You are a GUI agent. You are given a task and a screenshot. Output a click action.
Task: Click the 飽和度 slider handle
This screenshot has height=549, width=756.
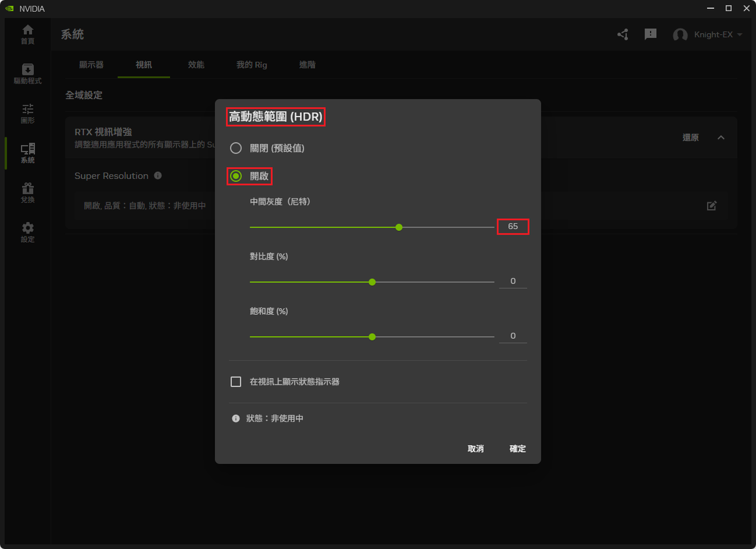tap(372, 336)
